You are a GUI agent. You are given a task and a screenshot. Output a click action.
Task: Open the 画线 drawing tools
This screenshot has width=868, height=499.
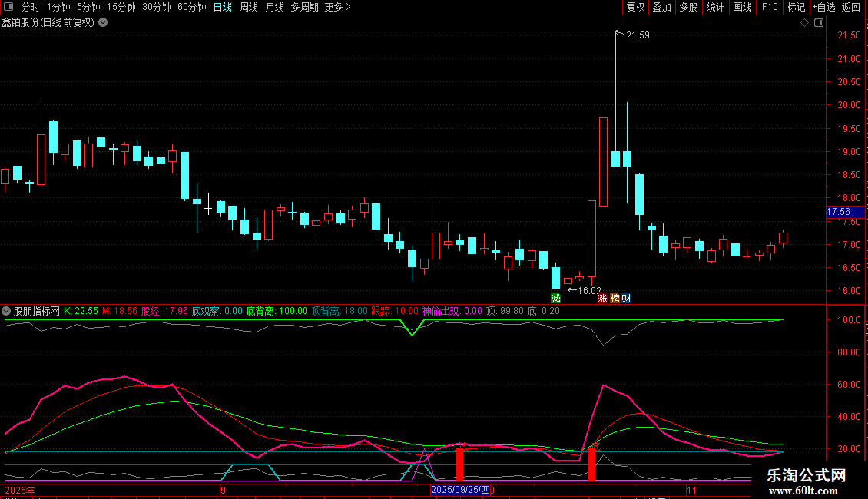742,8
